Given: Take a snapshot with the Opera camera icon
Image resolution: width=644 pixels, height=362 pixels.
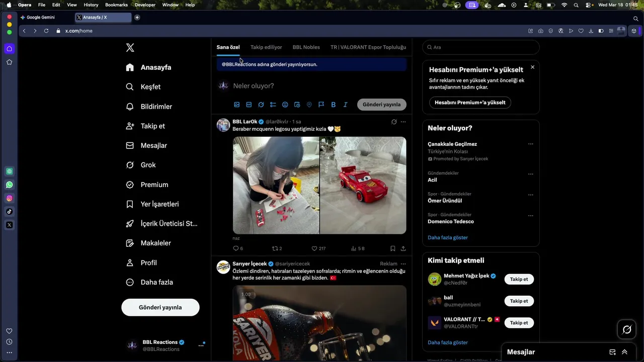Looking at the screenshot, I should pos(540,31).
